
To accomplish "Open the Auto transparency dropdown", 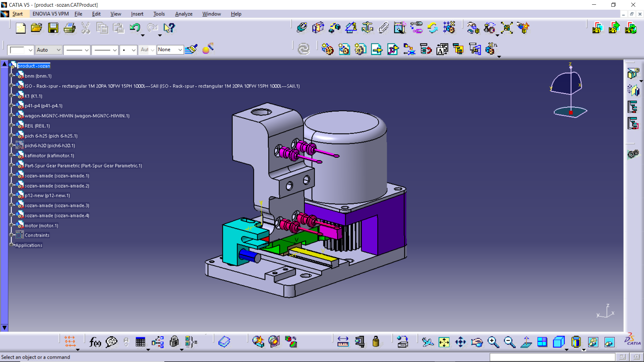I will tap(58, 50).
